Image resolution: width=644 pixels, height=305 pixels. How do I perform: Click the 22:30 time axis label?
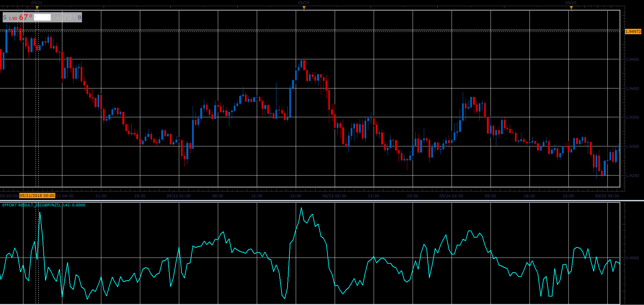click(x=295, y=196)
